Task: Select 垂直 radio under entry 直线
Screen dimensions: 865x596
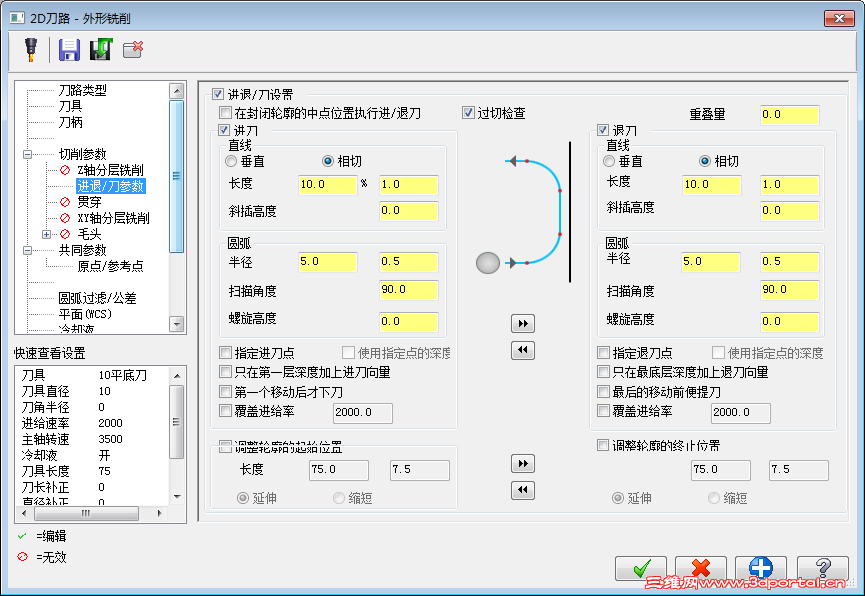Action: click(231, 161)
